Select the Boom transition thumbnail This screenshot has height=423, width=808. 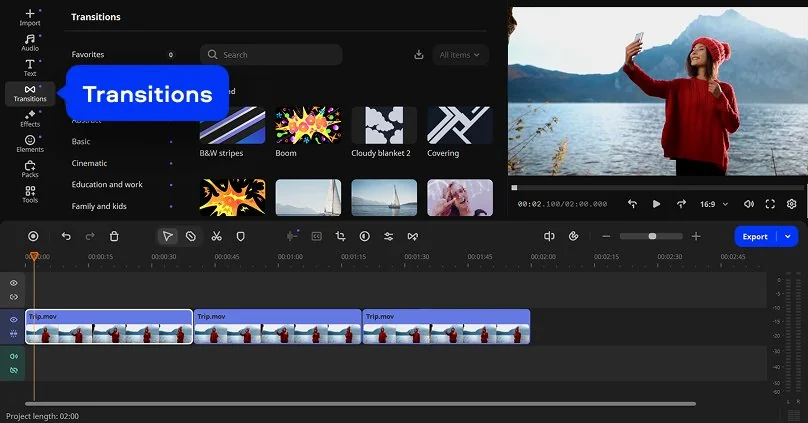tap(308, 125)
